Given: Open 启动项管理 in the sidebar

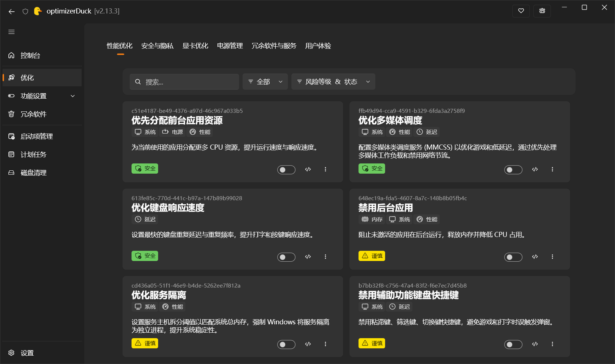Looking at the screenshot, I should [42, 136].
